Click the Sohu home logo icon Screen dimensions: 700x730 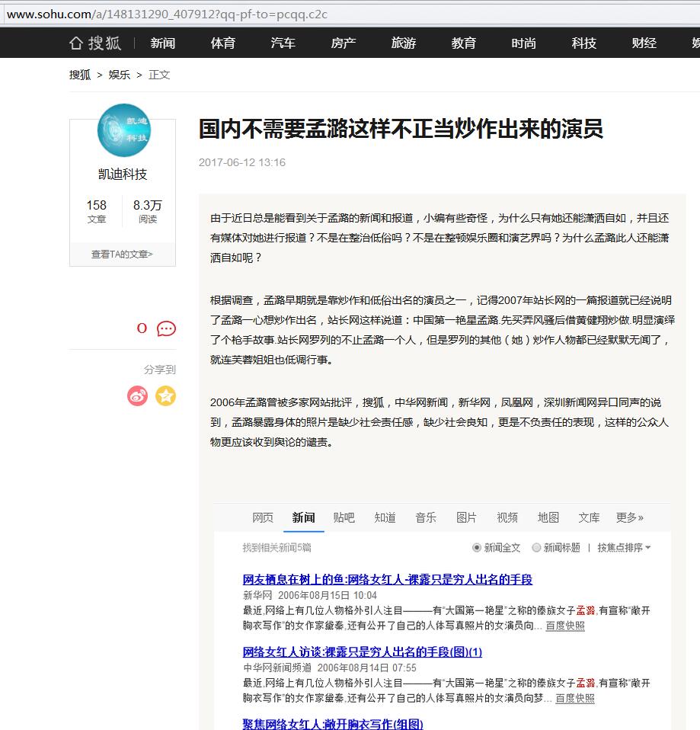pos(95,43)
